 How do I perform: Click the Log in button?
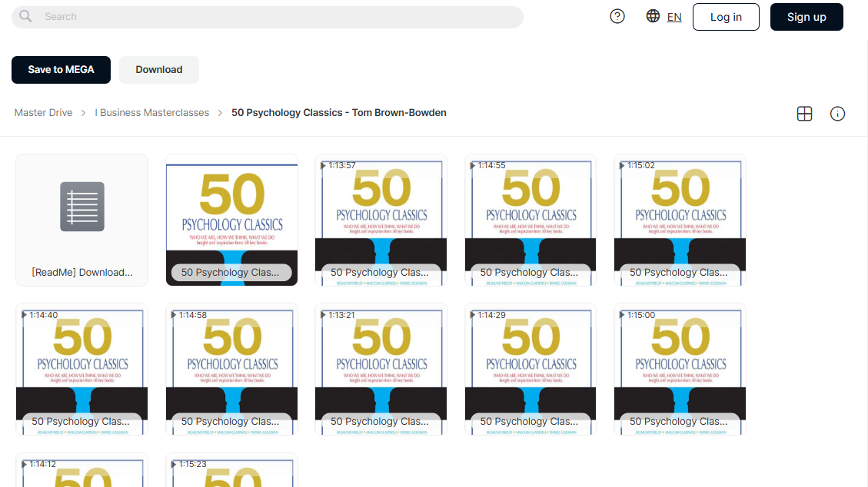pos(726,17)
